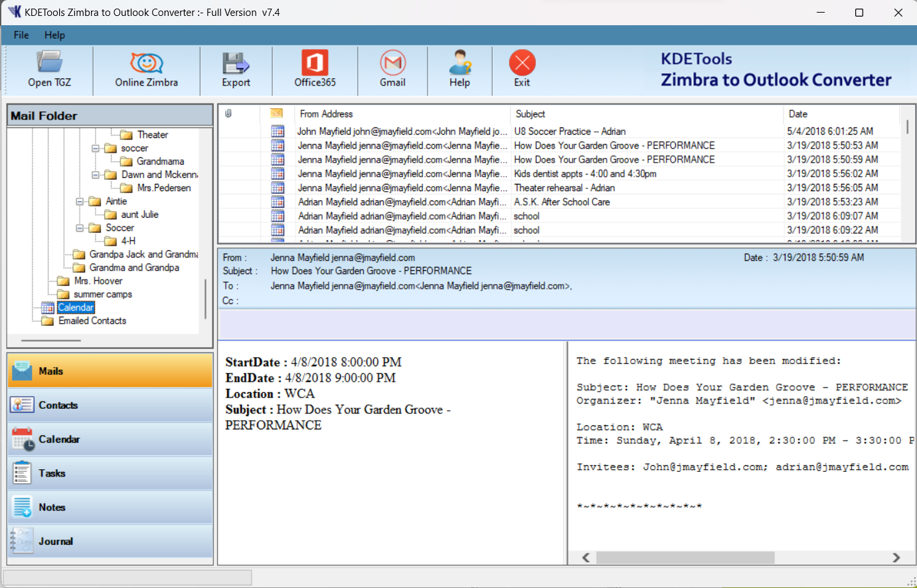Click the attachment paperclip column header
This screenshot has width=917, height=588.
click(228, 113)
